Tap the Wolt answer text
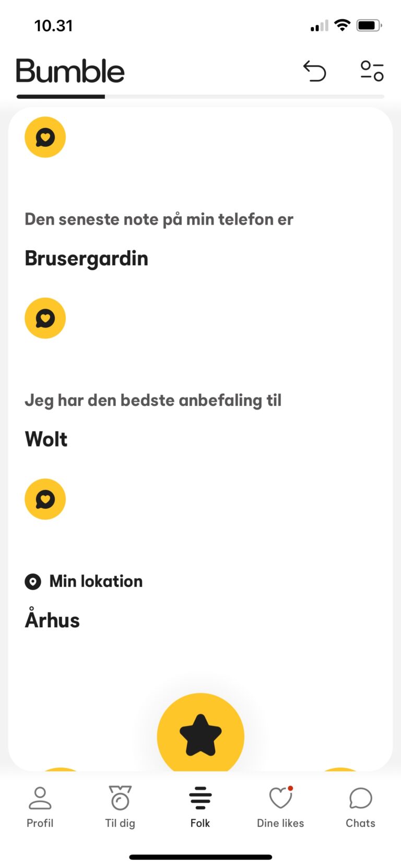The height and width of the screenshot is (868, 401). 46,439
